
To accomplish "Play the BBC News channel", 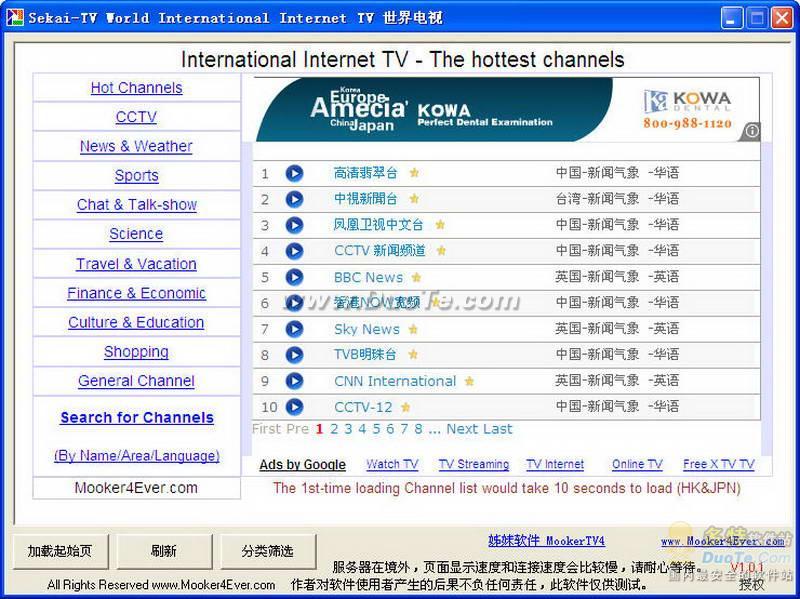I will [x=294, y=277].
